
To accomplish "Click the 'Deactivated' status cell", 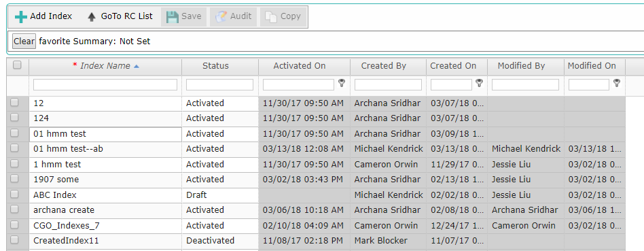I will click(220, 241).
